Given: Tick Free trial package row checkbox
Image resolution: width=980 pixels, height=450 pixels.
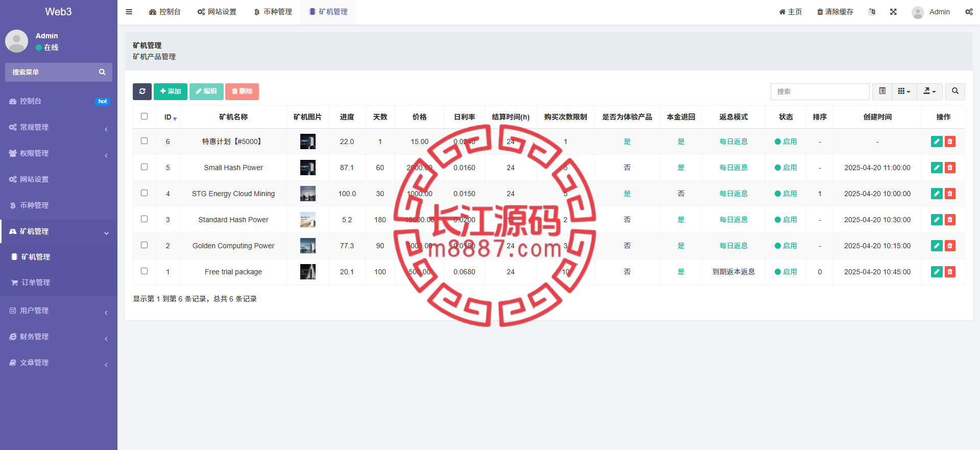Looking at the screenshot, I should (144, 271).
